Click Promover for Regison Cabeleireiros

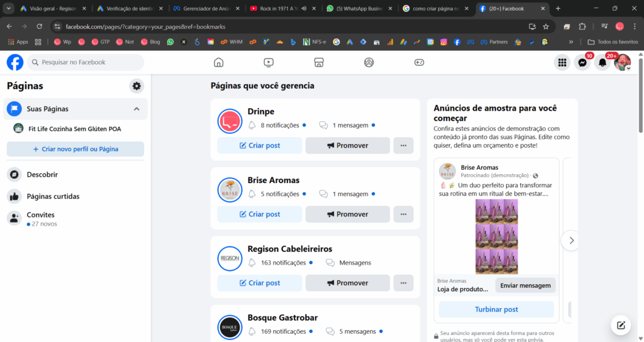347,283
